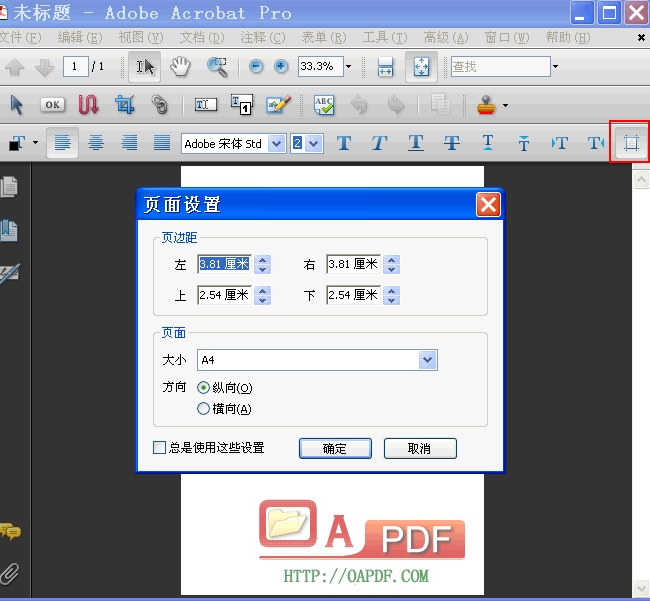The image size is (650, 601).
Task: Fit one full page icon
Action: [421, 67]
